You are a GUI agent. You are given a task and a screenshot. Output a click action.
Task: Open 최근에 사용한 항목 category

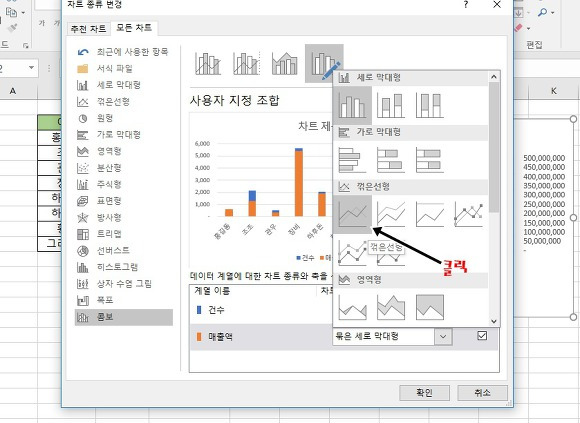[124, 52]
